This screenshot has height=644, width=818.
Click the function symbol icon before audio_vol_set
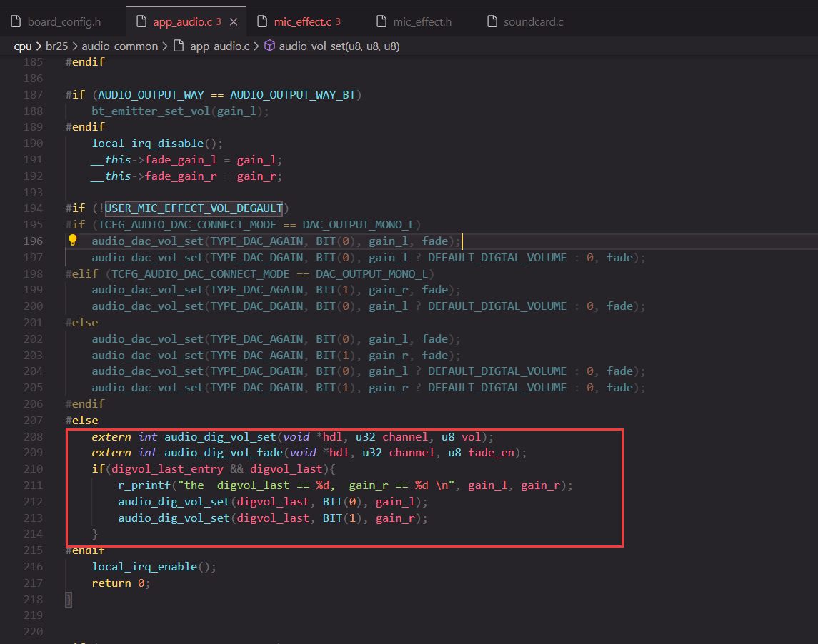[x=269, y=46]
